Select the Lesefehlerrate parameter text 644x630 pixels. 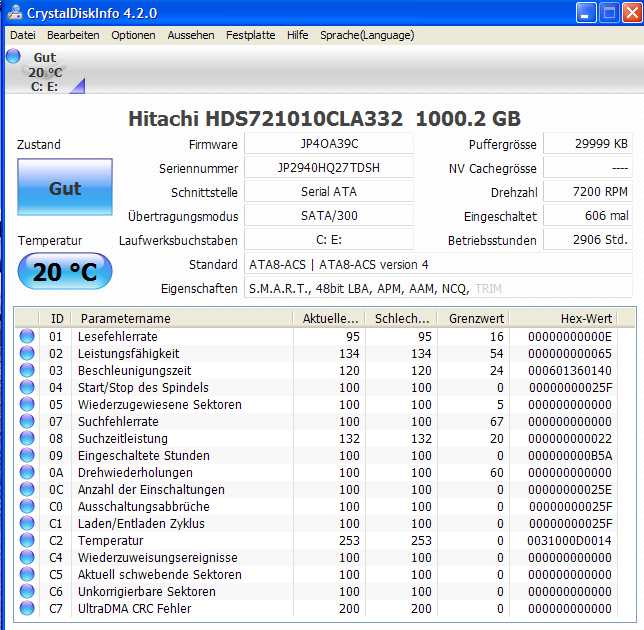(x=117, y=337)
